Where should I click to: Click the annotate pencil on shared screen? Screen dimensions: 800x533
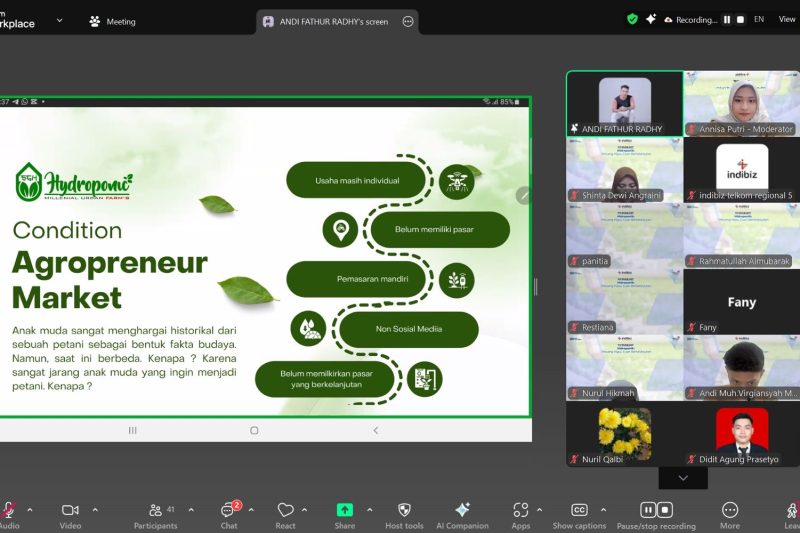524,195
